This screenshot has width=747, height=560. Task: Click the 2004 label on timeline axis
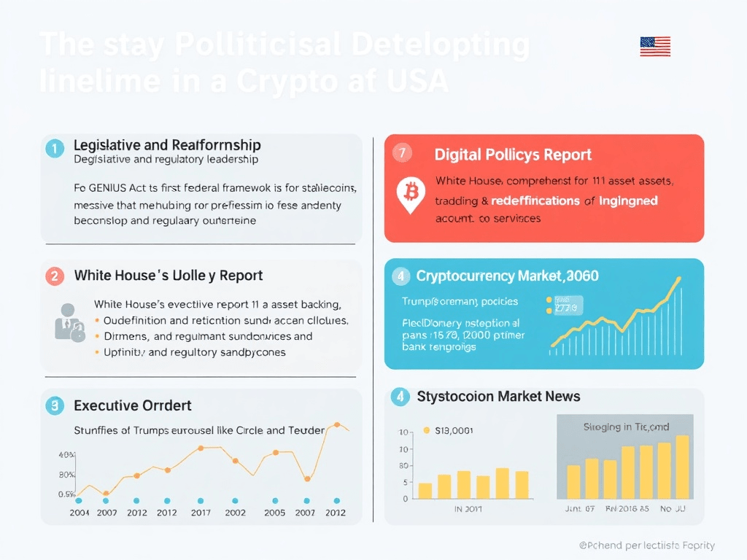pos(79,513)
